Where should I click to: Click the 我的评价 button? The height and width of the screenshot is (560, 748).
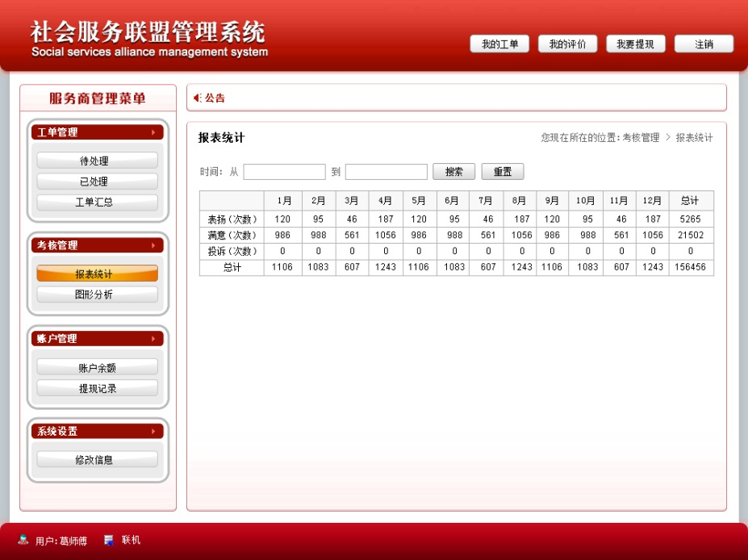(566, 44)
